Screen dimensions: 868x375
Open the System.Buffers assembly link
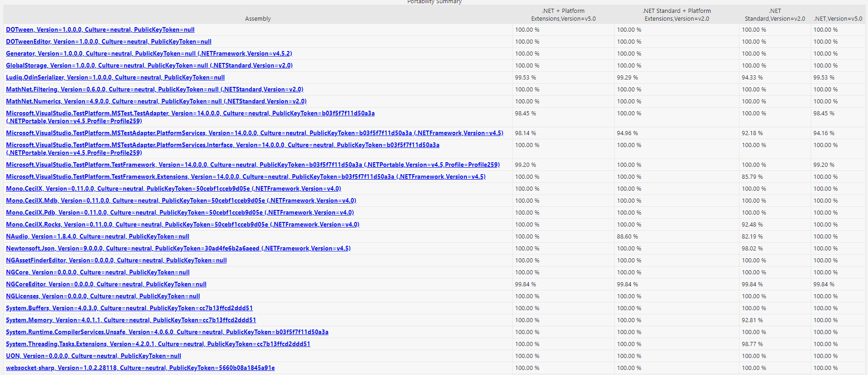pyautogui.click(x=129, y=308)
